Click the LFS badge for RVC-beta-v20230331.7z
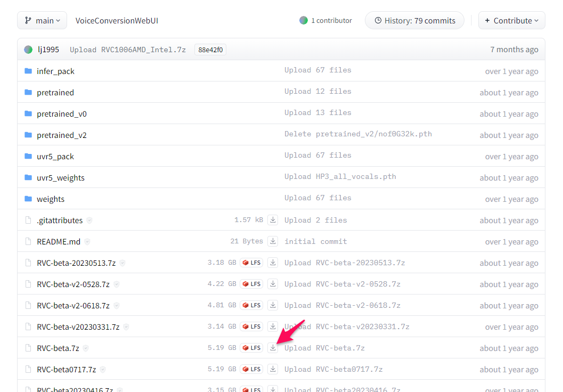Screen dimensions: 563x392 pos(251,326)
